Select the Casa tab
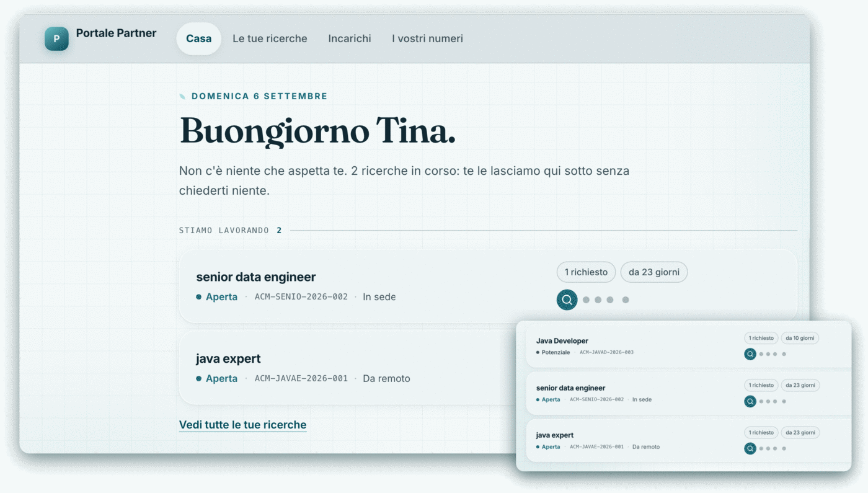Image resolution: width=868 pixels, height=493 pixels. [x=199, y=38]
